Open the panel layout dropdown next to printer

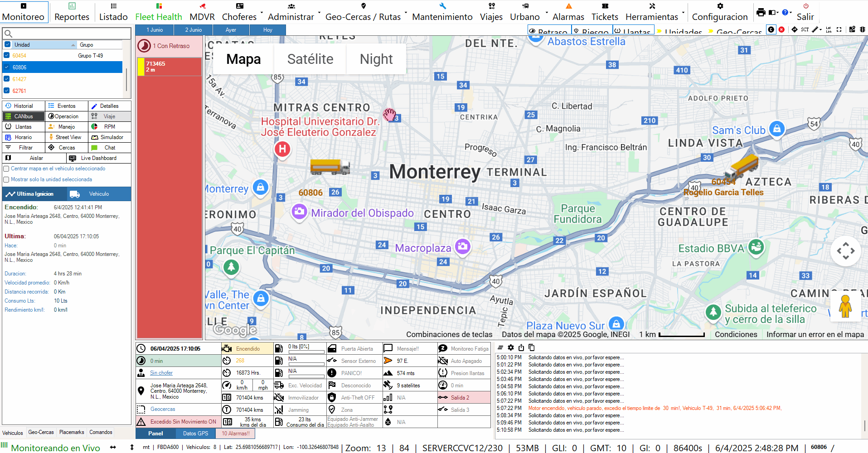773,12
